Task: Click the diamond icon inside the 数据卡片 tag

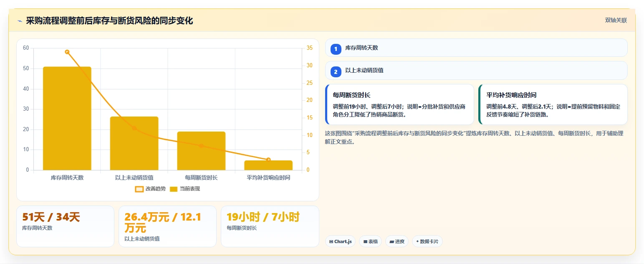Action: (417, 241)
